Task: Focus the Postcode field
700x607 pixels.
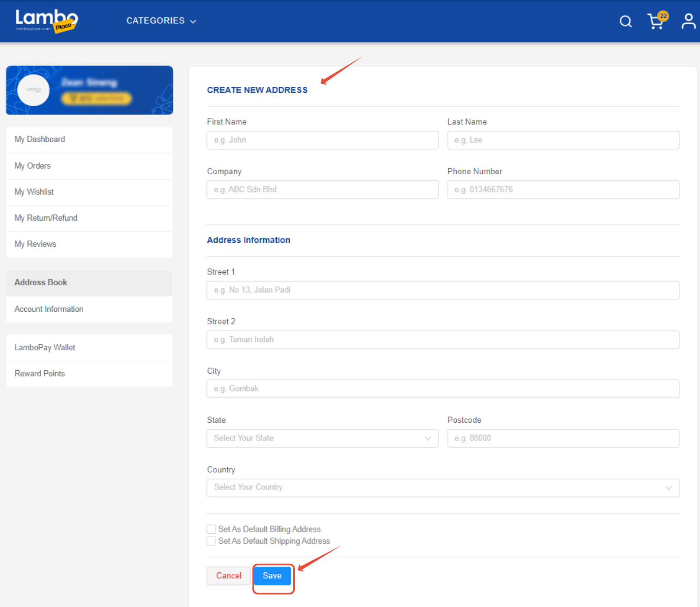Action: [x=563, y=438]
